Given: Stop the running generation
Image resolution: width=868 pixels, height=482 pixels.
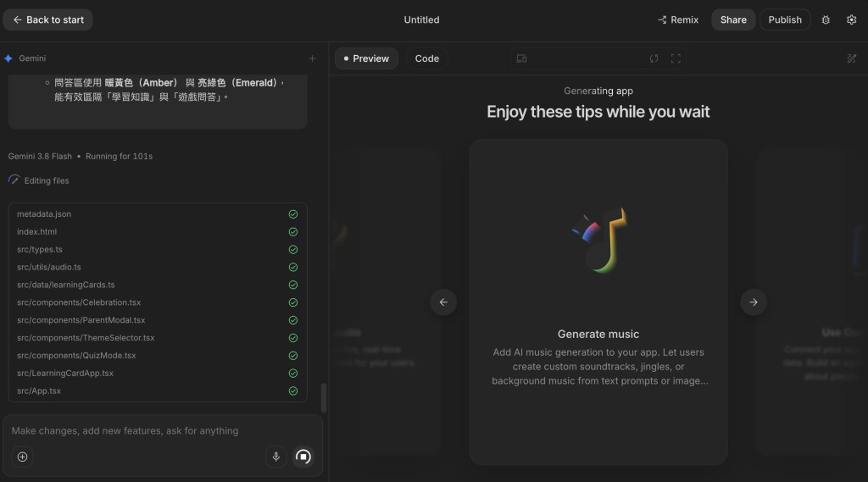Looking at the screenshot, I should tap(303, 457).
